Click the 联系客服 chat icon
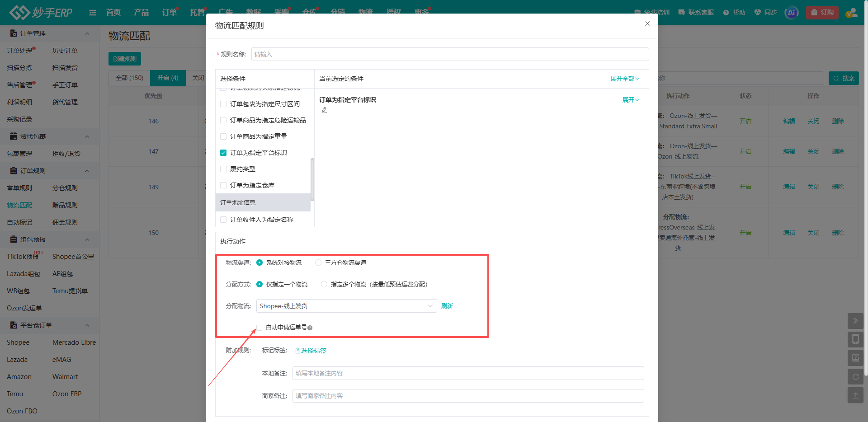This screenshot has height=422, width=868. 682,13
